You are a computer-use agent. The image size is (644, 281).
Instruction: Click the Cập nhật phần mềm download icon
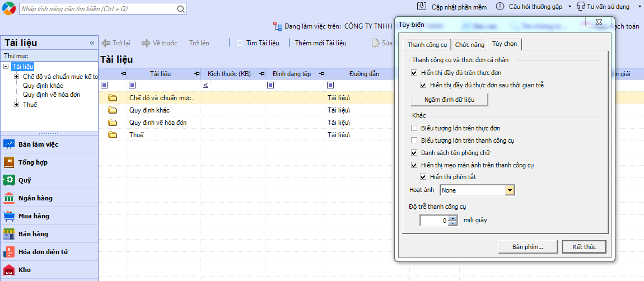422,7
